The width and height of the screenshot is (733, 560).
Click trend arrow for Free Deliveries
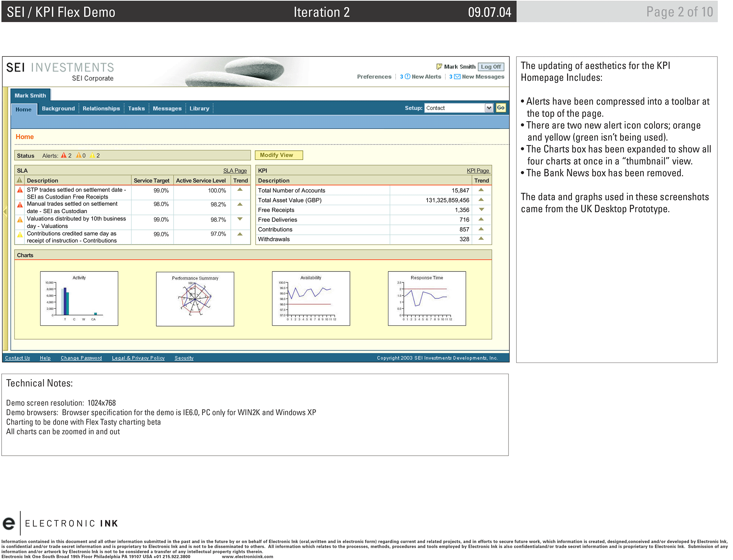tap(481, 219)
